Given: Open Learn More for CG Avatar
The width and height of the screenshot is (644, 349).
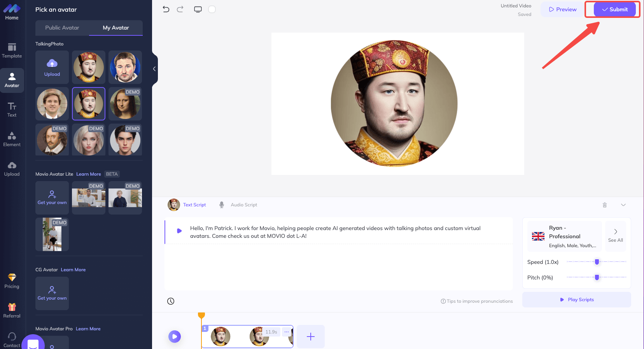Looking at the screenshot, I should click(x=73, y=270).
